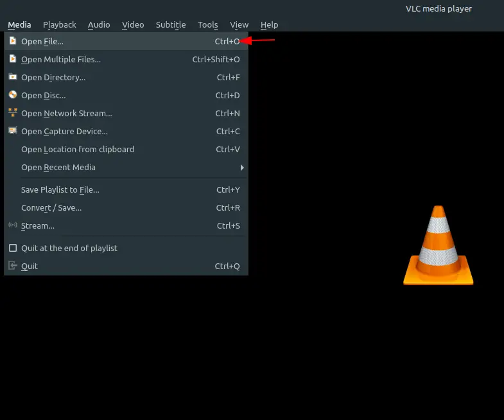
Task: Choose Save Playlist to File...
Action: click(x=126, y=189)
